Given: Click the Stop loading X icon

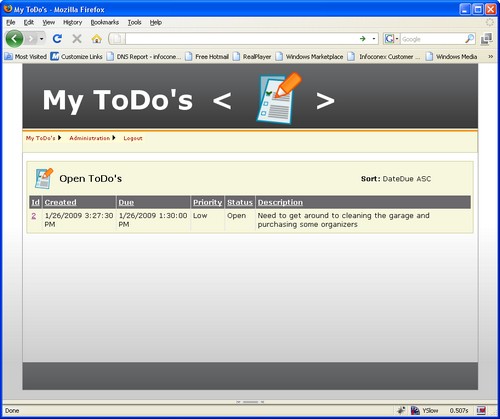Looking at the screenshot, I should point(77,39).
